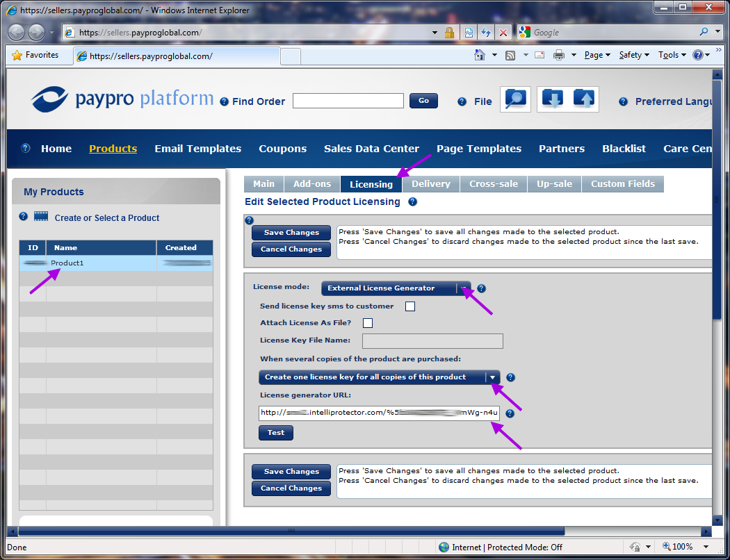The width and height of the screenshot is (730, 560).
Task: Click the security lock icon in address bar
Action: pyautogui.click(x=449, y=32)
